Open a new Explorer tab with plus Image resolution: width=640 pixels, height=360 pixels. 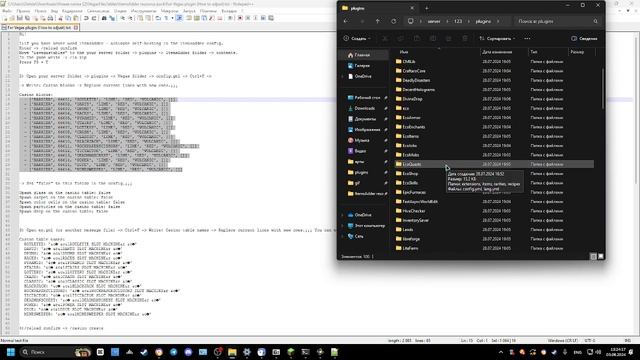point(427,8)
